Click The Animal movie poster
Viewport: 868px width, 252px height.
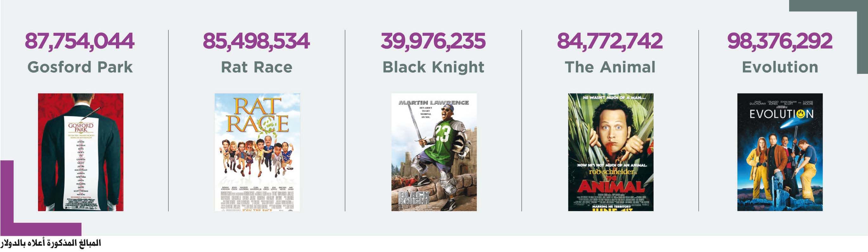point(610,152)
